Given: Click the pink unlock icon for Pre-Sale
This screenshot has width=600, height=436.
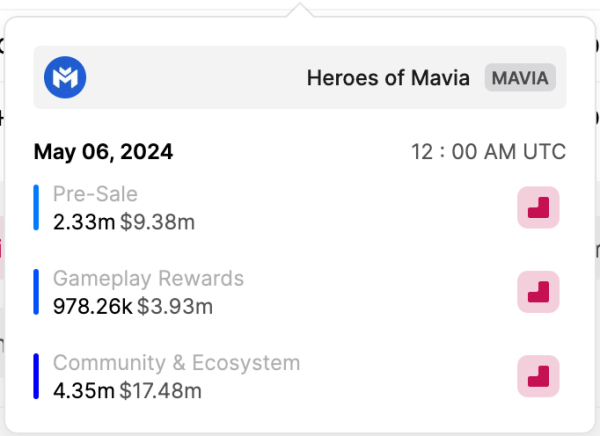Looking at the screenshot, I should 538,208.
